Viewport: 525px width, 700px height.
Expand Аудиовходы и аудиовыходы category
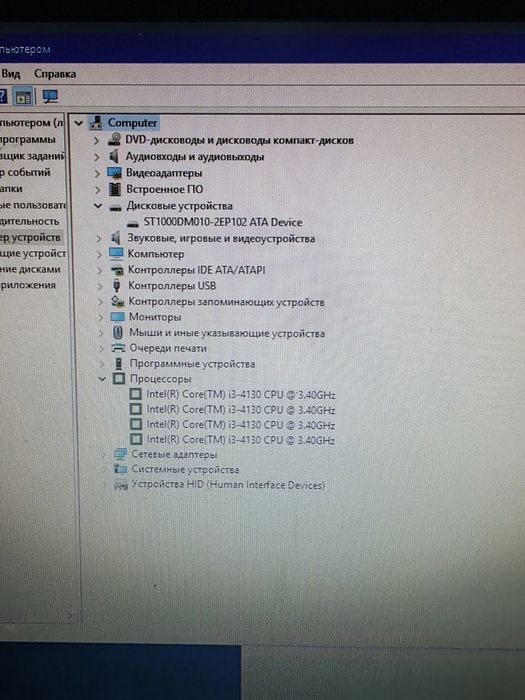pyautogui.click(x=96, y=157)
